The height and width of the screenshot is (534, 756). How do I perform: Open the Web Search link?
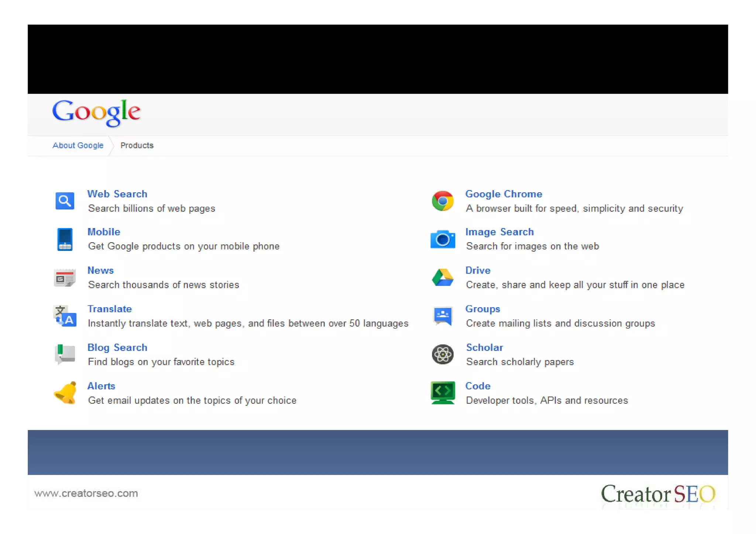117,194
